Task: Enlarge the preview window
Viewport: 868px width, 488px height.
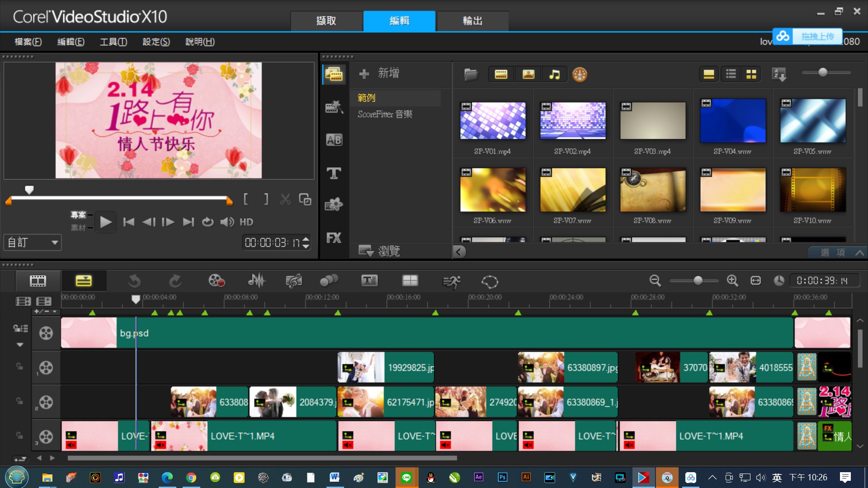Action: point(305,199)
